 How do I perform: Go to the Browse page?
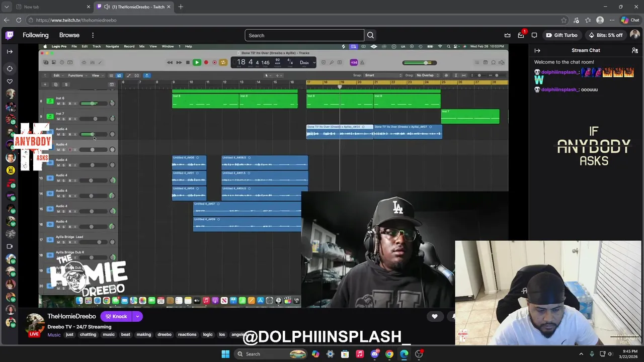(x=69, y=35)
